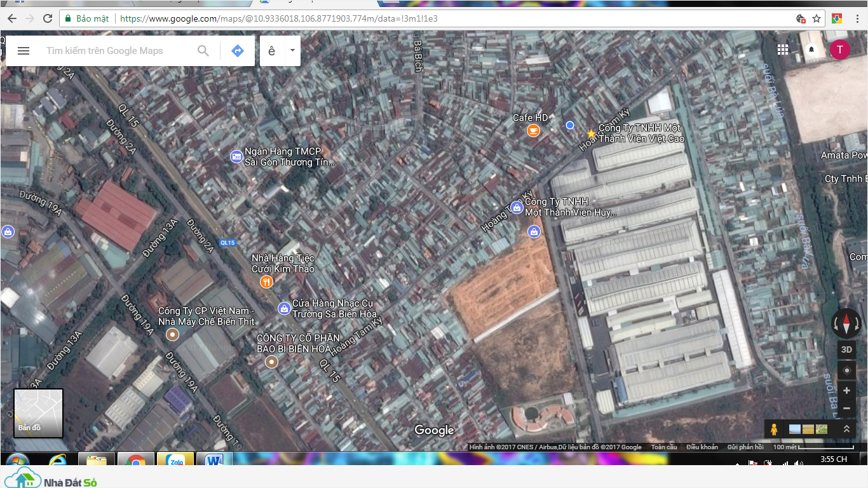Click the unlabeled shop marker below Huy company
The width and height of the screenshot is (868, 488).
[534, 232]
